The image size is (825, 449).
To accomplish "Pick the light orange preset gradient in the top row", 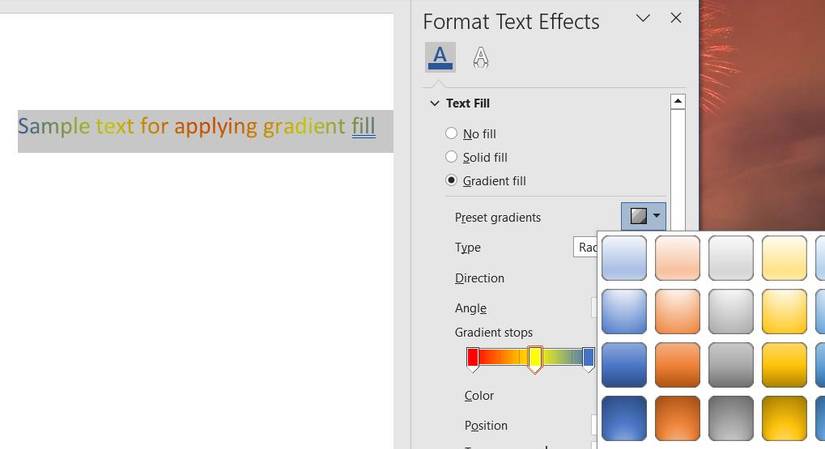I will 677,257.
